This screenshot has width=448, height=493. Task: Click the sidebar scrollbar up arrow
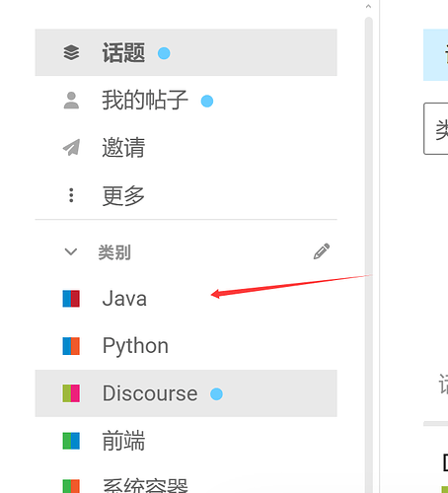(x=368, y=6)
